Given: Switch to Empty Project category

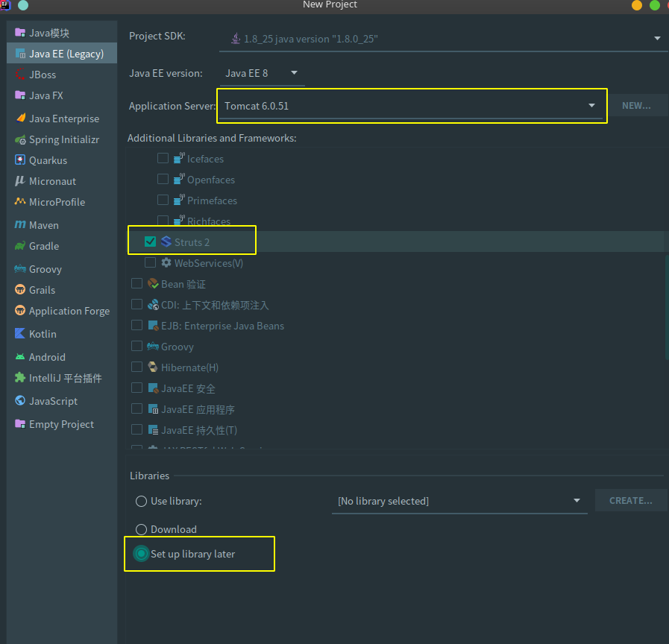Looking at the screenshot, I should (61, 424).
